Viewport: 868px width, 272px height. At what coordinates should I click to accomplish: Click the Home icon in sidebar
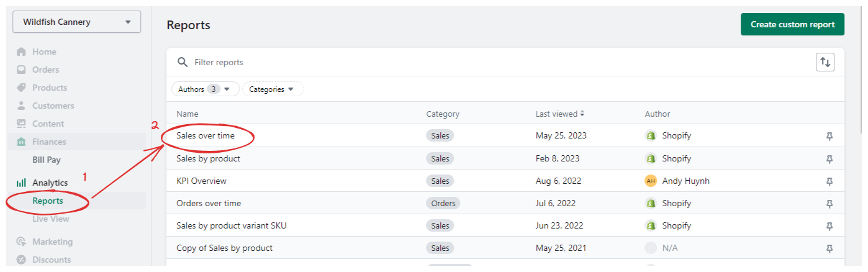22,52
